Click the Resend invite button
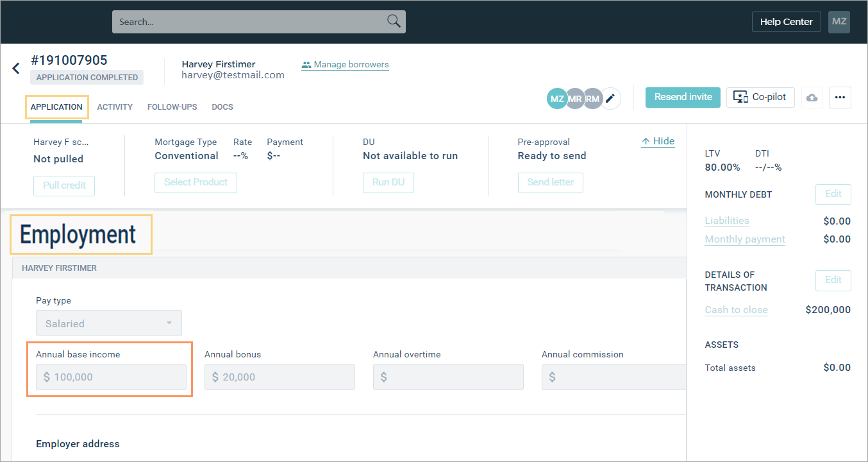The height and width of the screenshot is (462, 868). click(x=683, y=97)
